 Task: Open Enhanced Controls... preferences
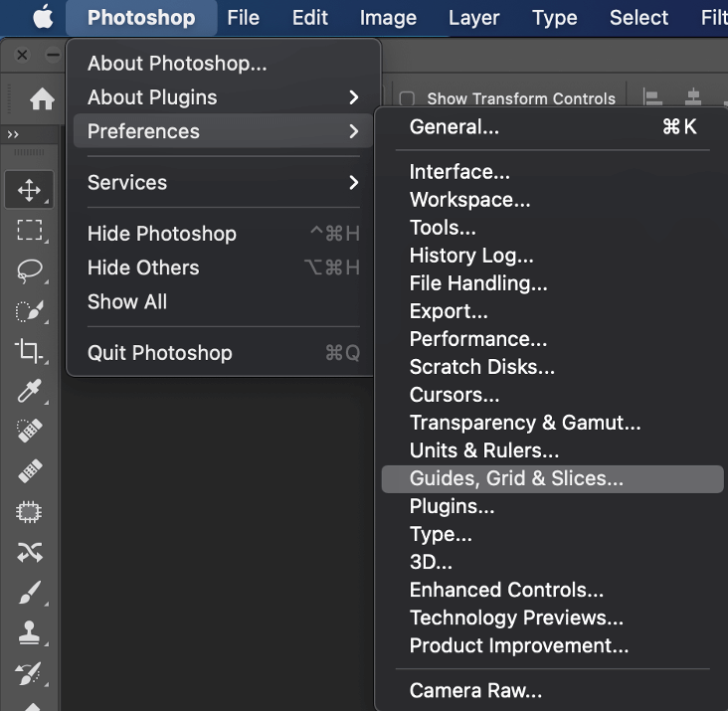(x=553, y=590)
